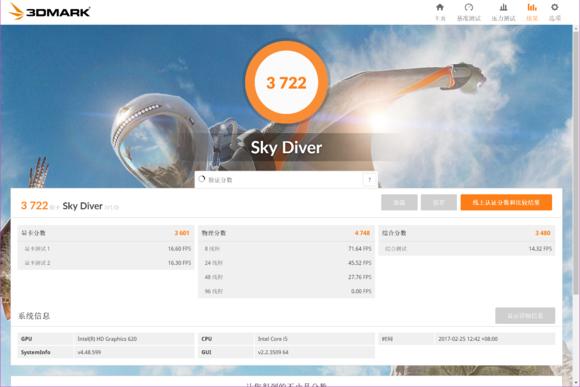Click the CPU label in system info
The width and height of the screenshot is (580, 387).
tap(207, 339)
